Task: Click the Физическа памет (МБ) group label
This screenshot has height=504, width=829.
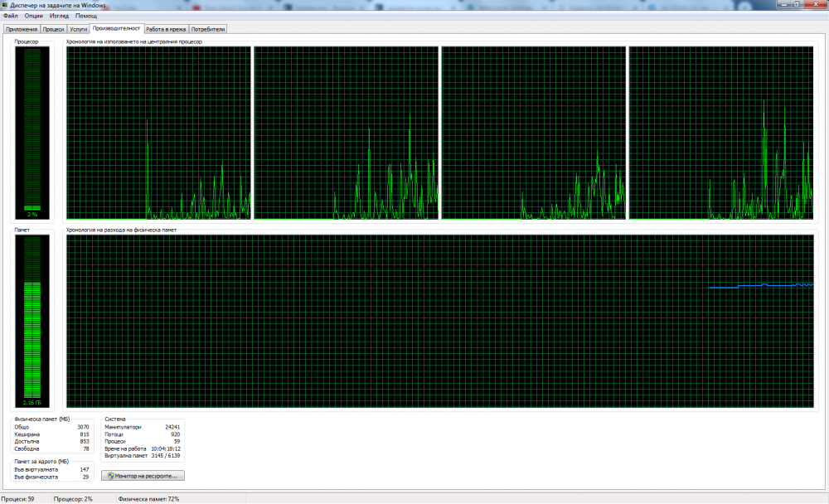Action: tap(41, 419)
